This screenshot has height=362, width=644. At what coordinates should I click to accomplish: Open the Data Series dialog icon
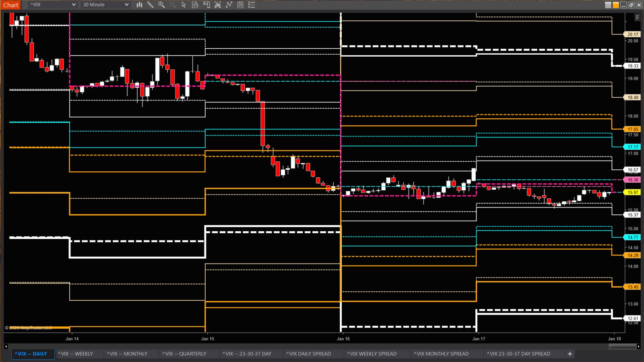[218, 5]
